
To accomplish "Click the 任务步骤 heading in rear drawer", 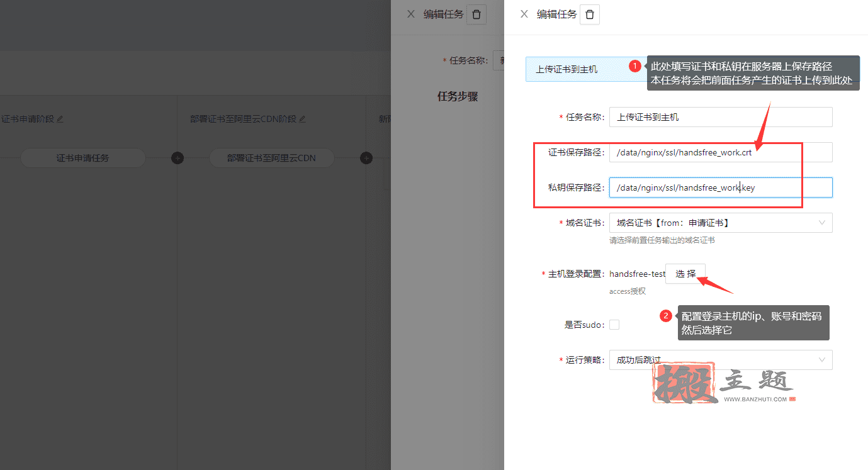I will (x=458, y=97).
